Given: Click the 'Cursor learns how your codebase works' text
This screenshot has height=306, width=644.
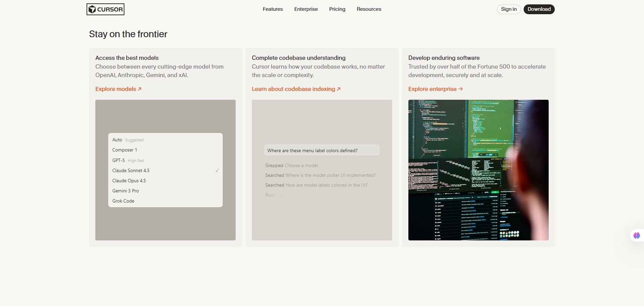Looking at the screenshot, I should [x=318, y=71].
